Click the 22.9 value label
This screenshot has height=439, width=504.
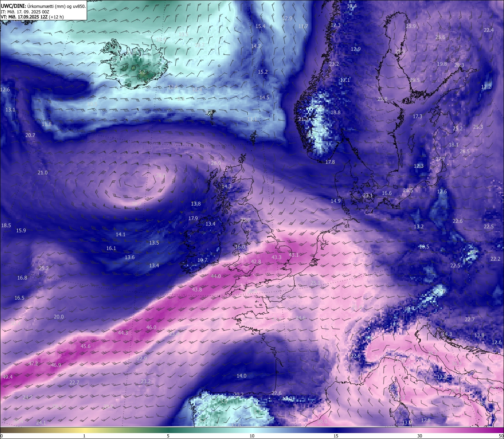142,358
